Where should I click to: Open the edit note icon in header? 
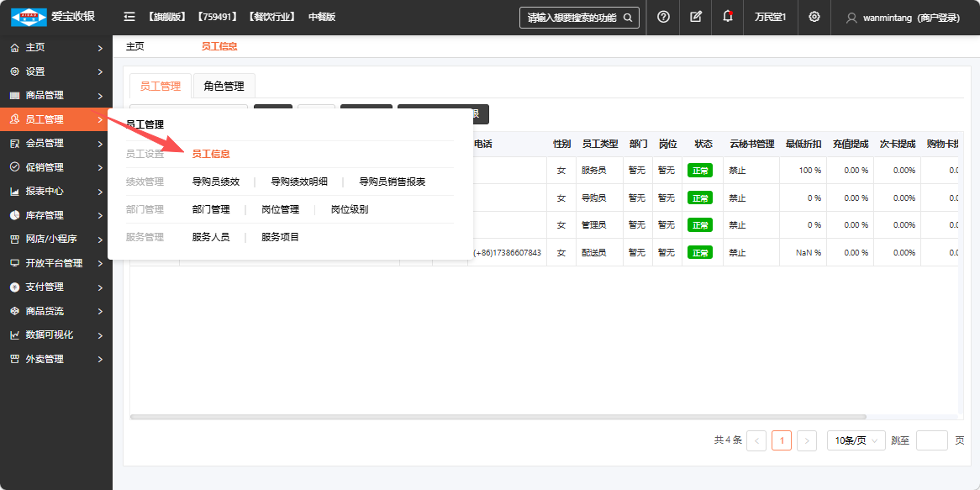[x=695, y=17]
